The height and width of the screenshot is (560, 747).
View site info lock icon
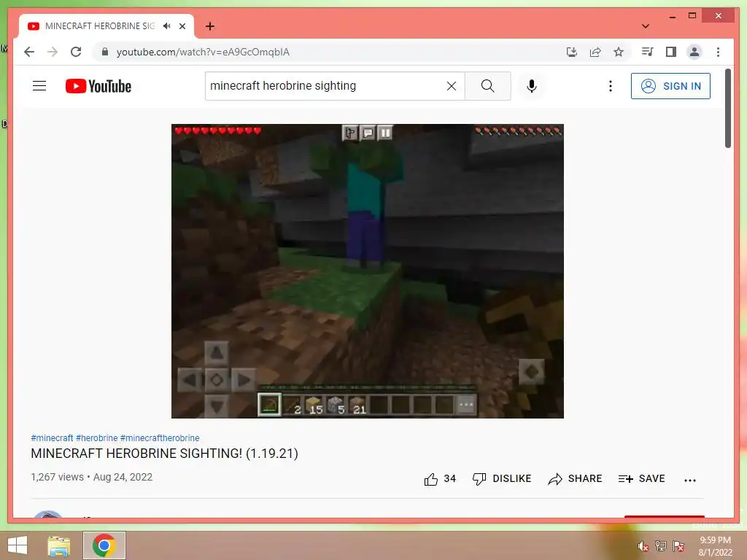click(105, 52)
